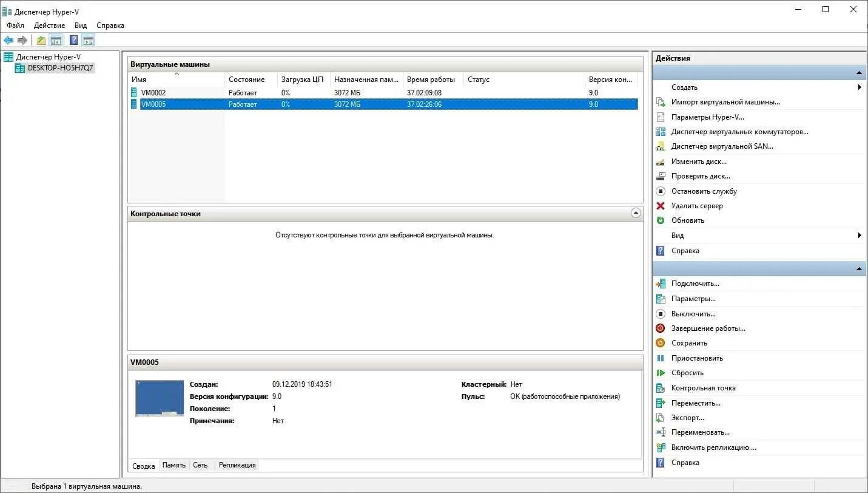
Task: Click the Параметры Hyper-V icon
Action: pos(661,117)
